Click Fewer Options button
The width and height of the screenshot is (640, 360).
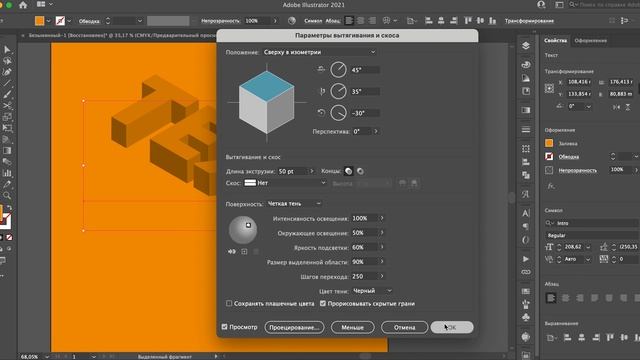pyautogui.click(x=353, y=327)
